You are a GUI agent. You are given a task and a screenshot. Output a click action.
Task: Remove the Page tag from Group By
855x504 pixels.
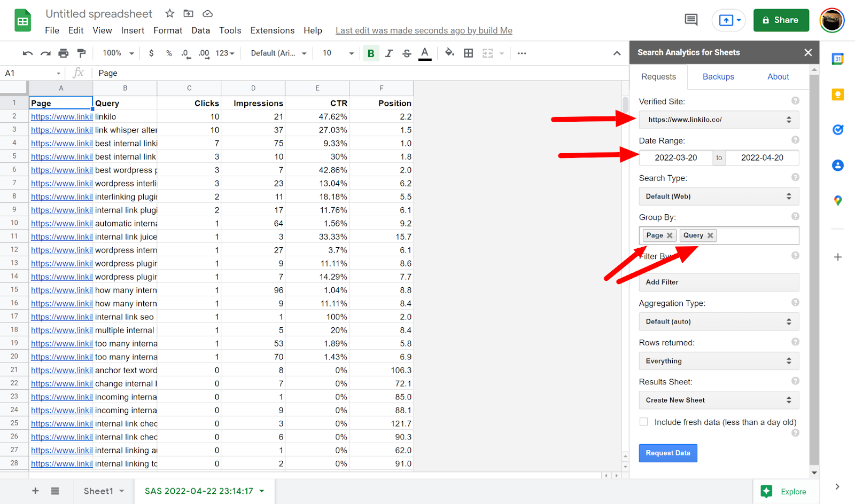(670, 235)
